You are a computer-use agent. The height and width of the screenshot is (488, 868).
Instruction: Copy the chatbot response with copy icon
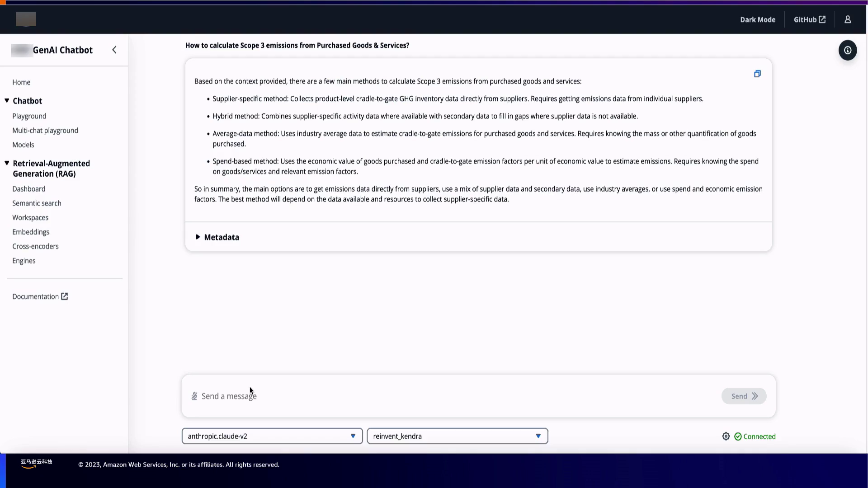coord(757,74)
